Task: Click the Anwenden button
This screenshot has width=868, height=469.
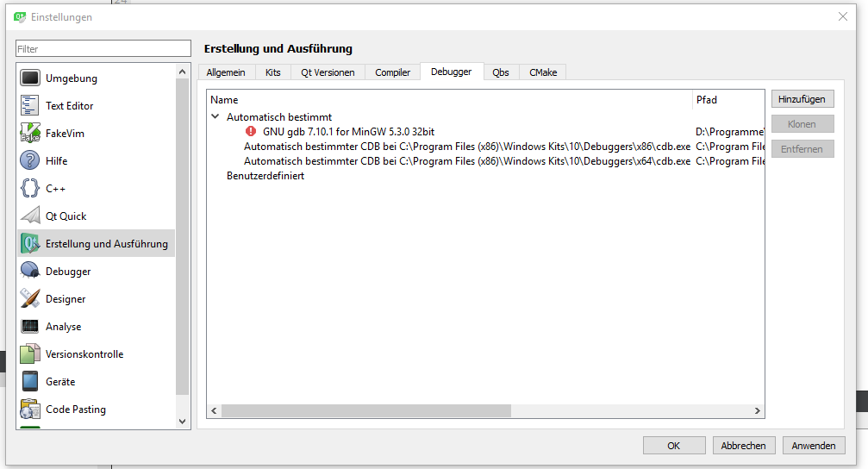Action: pos(814,446)
